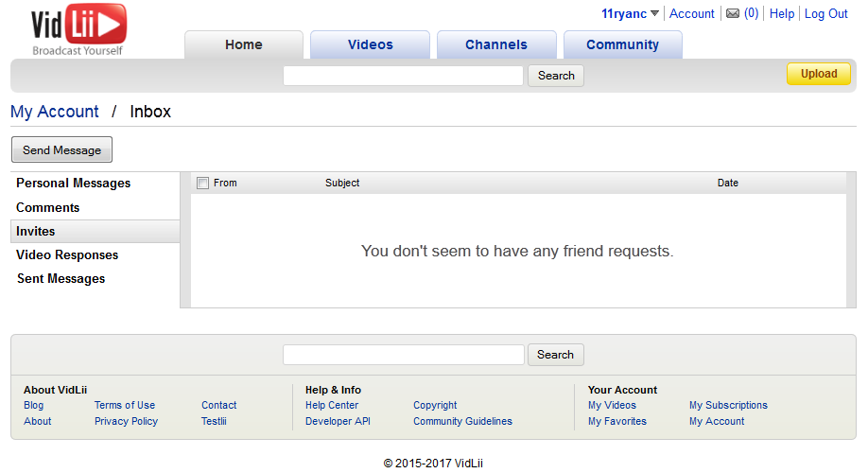Open Sent Messages folder
Viewport: 868px width, 473px height.
61,279
